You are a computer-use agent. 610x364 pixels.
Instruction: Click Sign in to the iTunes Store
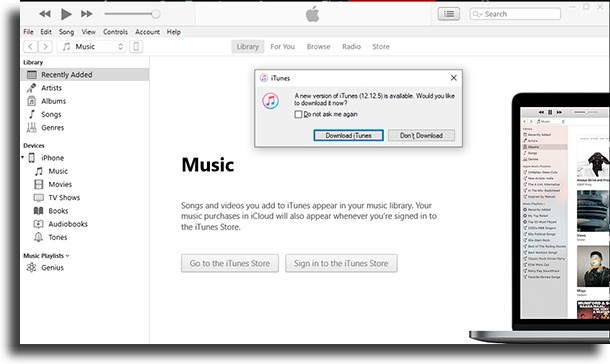coord(341,263)
